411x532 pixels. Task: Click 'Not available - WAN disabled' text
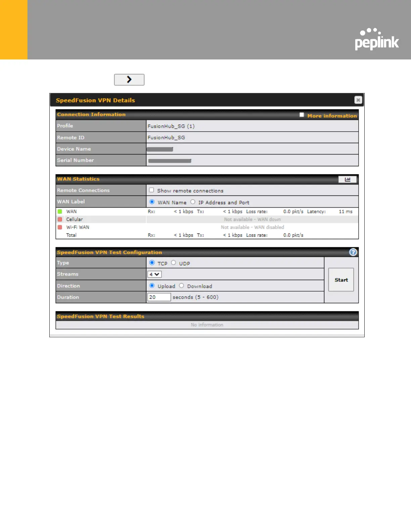coord(253,227)
